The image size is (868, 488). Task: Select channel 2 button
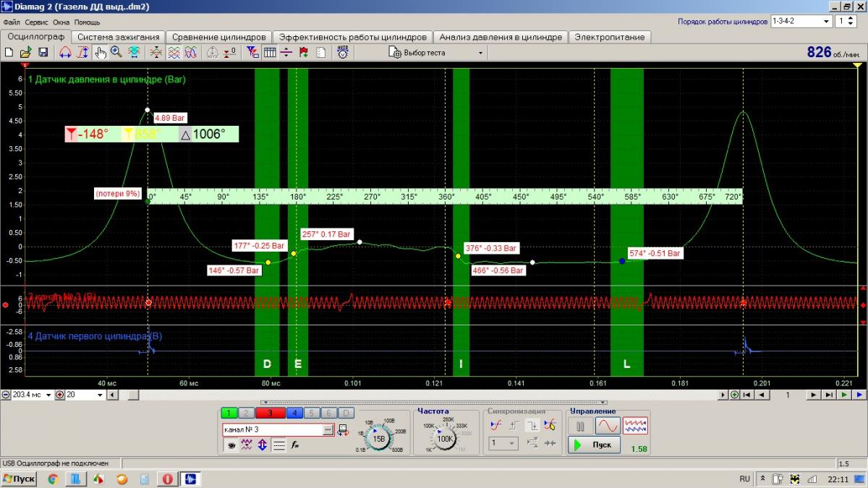[x=246, y=413]
